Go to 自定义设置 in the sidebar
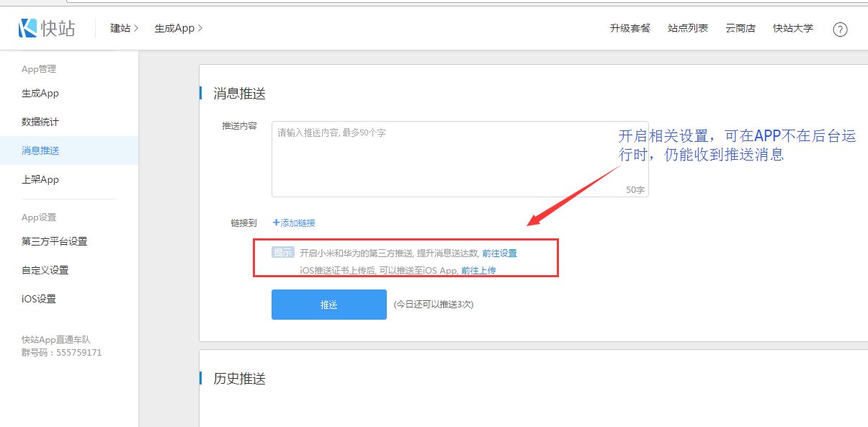Screen dimensions: 868x427 45,270
